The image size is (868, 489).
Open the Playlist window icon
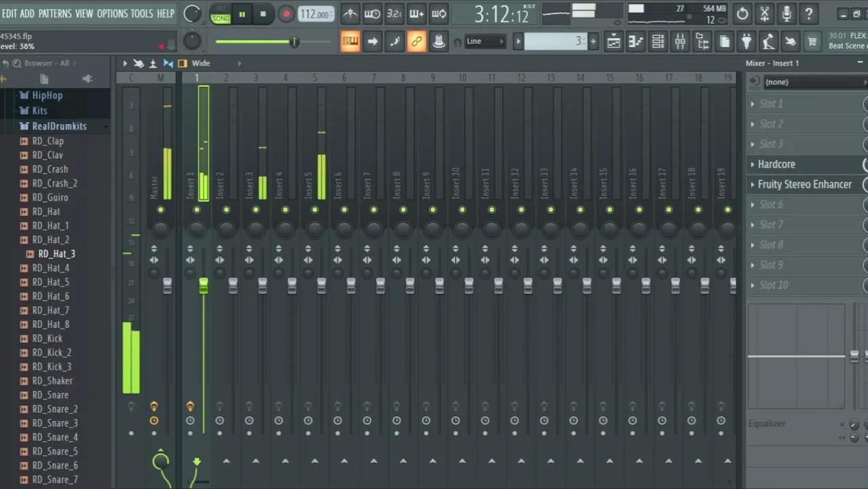click(x=613, y=42)
